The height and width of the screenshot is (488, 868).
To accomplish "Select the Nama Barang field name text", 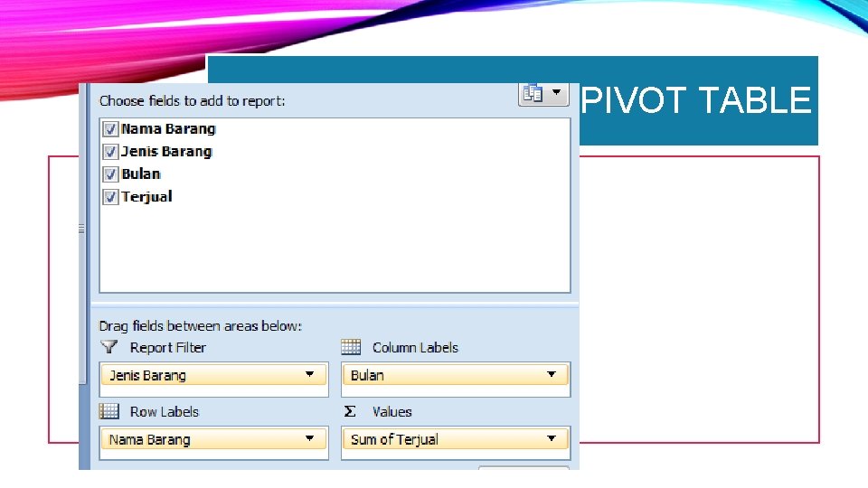I will tap(168, 129).
